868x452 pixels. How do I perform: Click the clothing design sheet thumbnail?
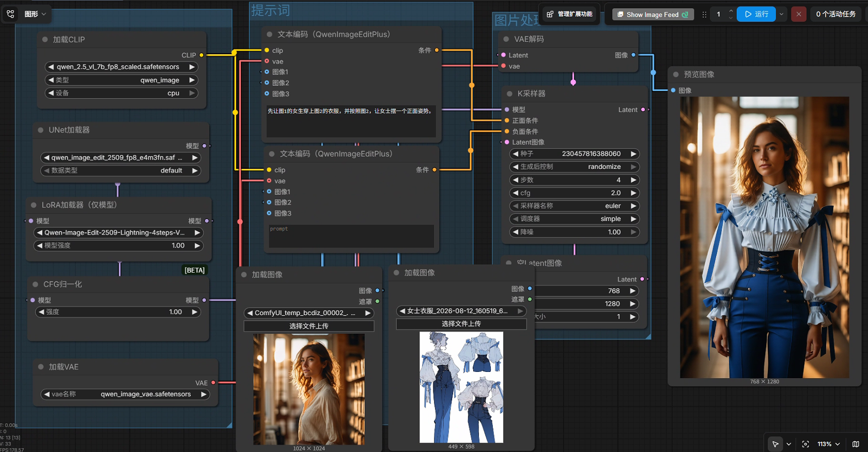[461, 387]
